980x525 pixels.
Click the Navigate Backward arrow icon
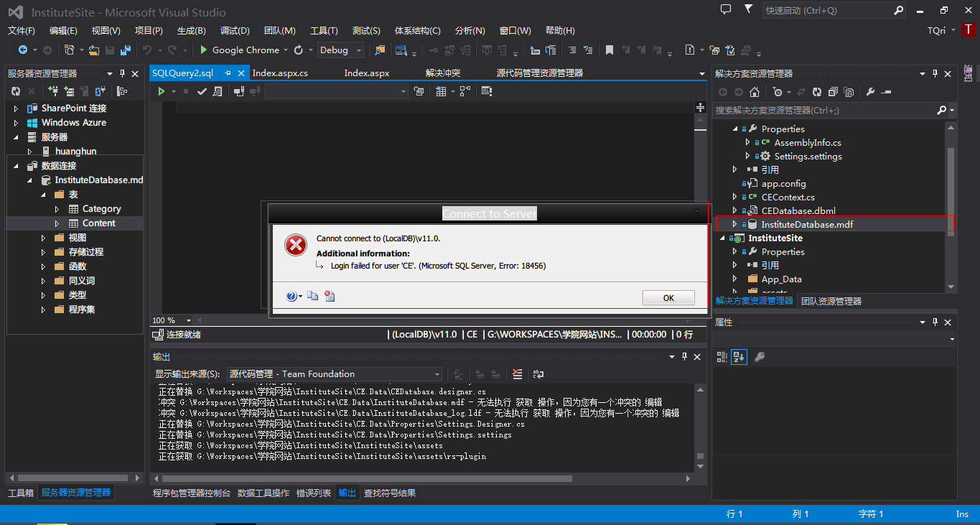(x=23, y=50)
